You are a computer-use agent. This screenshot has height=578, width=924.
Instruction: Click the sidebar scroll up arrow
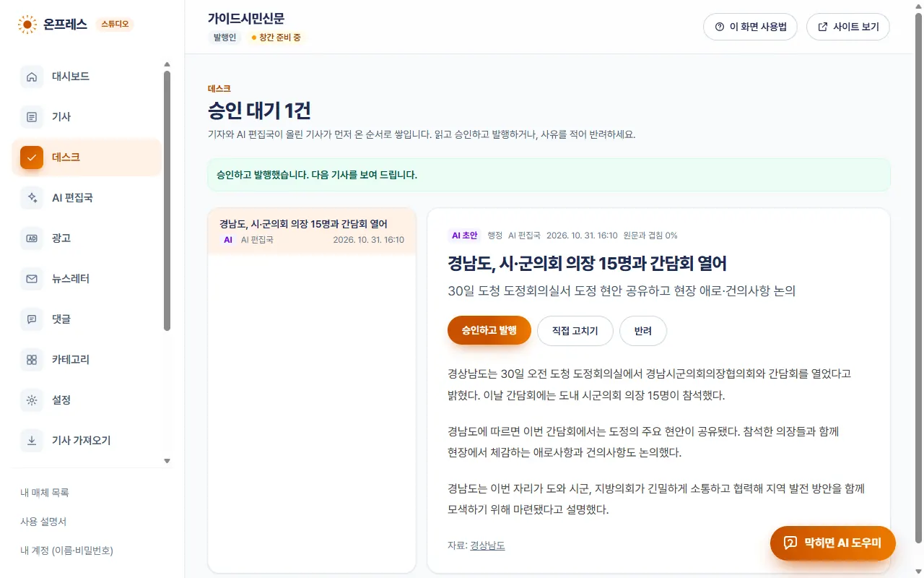(x=167, y=64)
